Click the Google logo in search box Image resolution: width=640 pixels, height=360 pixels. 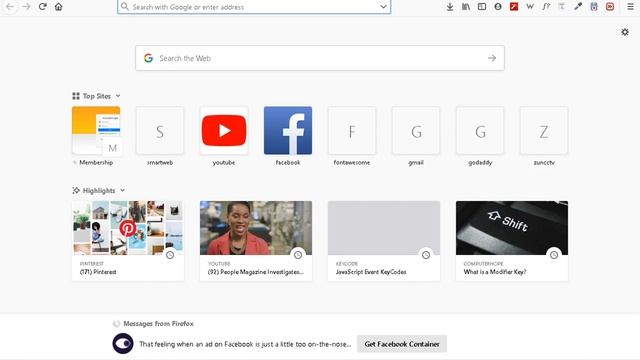(x=149, y=58)
